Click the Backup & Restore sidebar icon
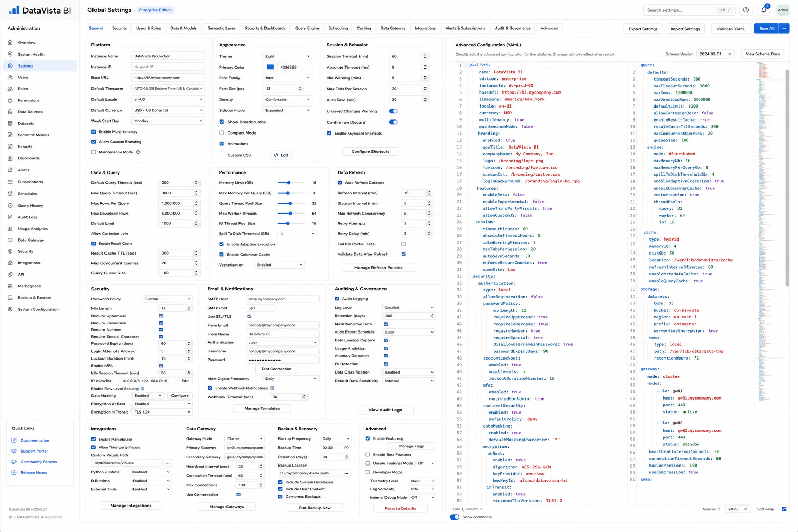 point(10,298)
